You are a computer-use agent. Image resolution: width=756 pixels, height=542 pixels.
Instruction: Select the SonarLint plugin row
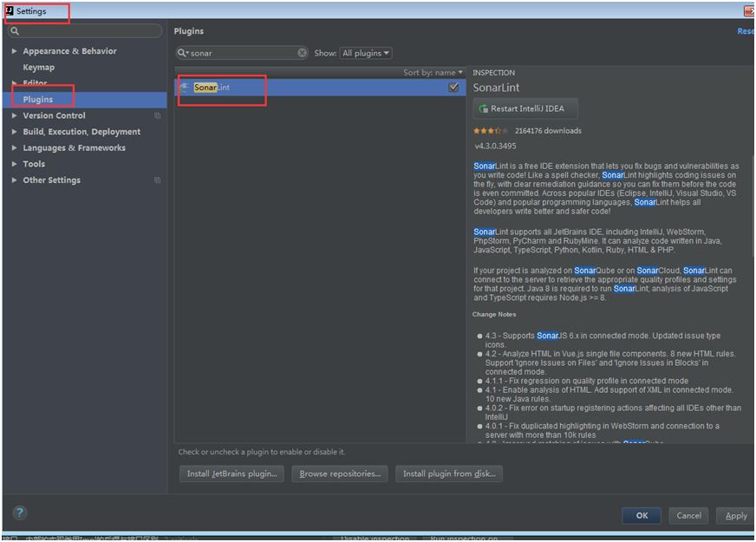coord(320,88)
